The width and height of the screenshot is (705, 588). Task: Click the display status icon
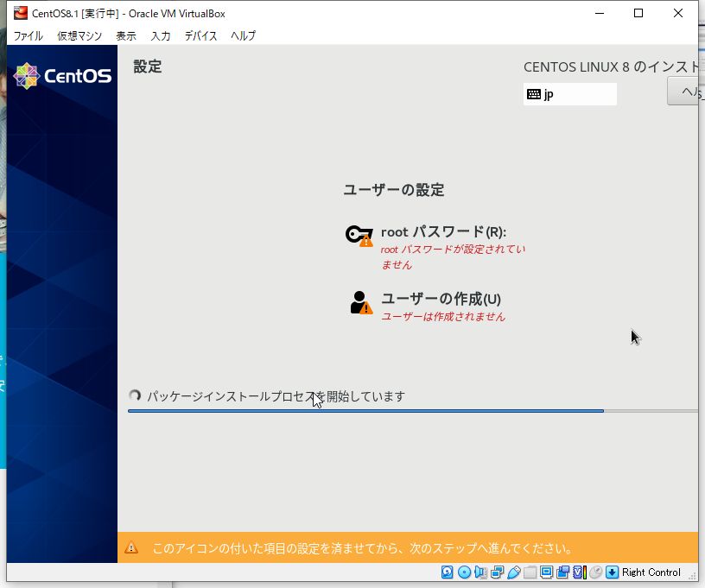[x=546, y=572]
